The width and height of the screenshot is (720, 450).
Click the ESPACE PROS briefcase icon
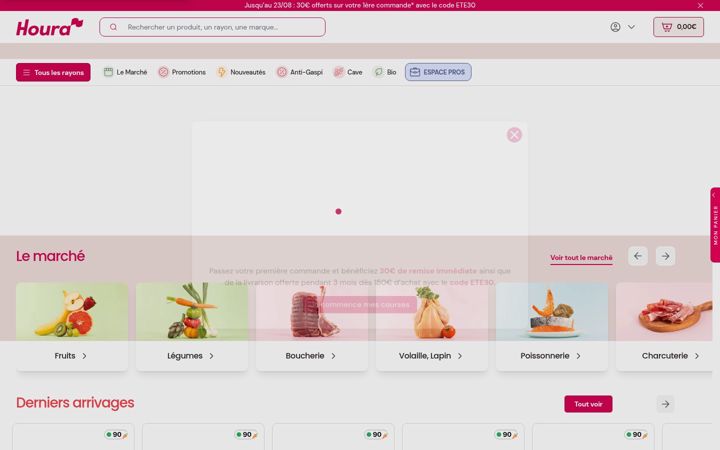point(415,72)
